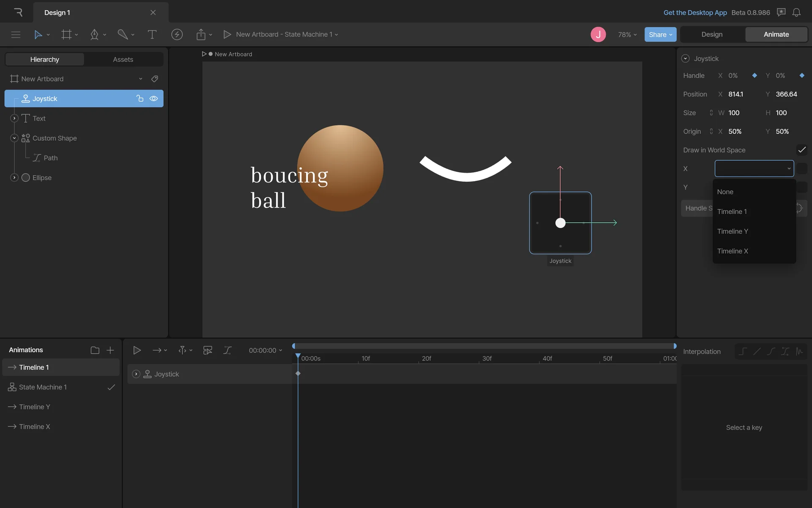Select the Pen tool in toolbar
The height and width of the screenshot is (508, 812).
coord(94,34)
